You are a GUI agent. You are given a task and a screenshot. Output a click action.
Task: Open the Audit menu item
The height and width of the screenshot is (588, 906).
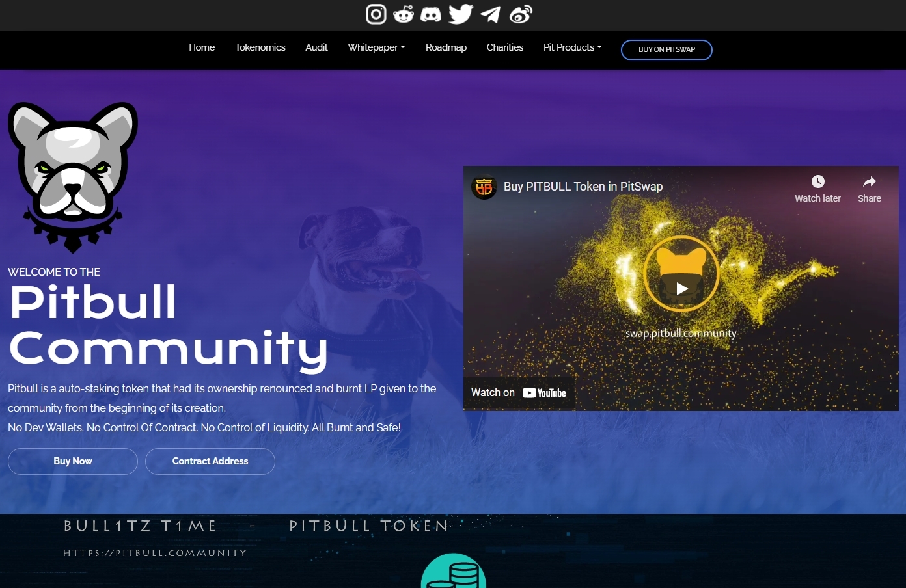coord(316,47)
